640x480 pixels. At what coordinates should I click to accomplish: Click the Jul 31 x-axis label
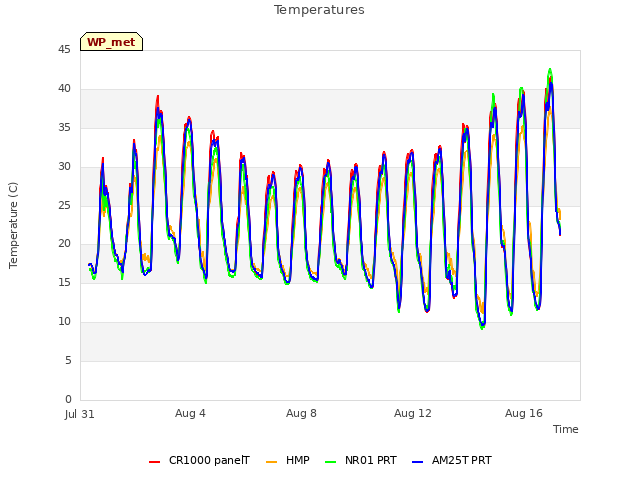coord(80,414)
